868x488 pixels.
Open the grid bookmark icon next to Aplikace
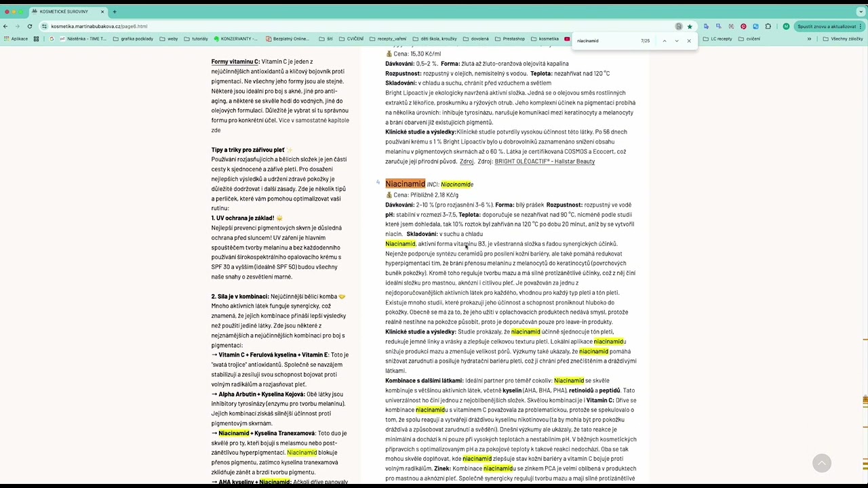point(37,39)
